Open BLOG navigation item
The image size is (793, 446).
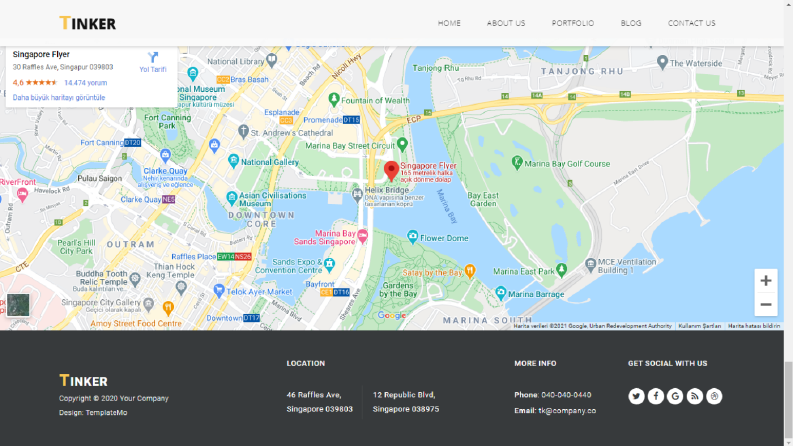click(x=631, y=23)
